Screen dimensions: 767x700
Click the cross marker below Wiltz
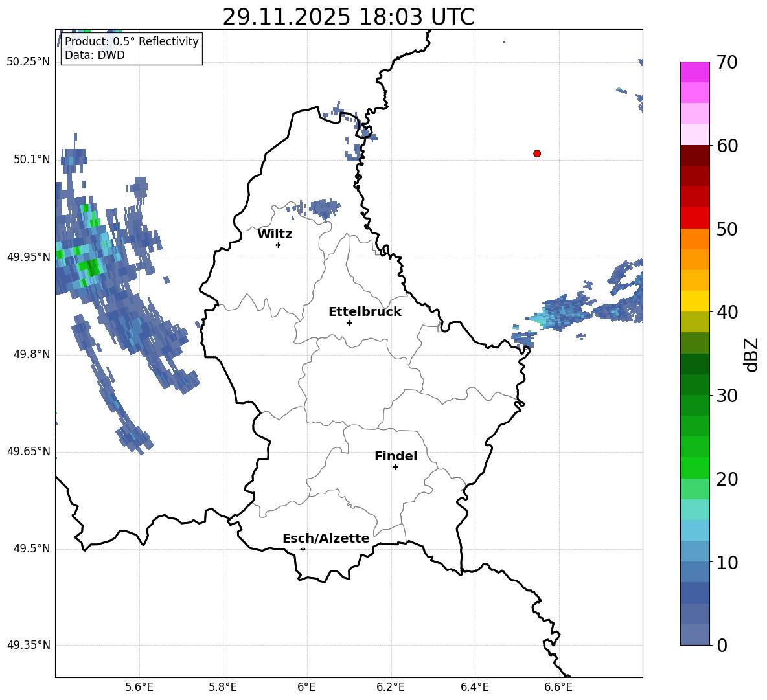click(279, 245)
